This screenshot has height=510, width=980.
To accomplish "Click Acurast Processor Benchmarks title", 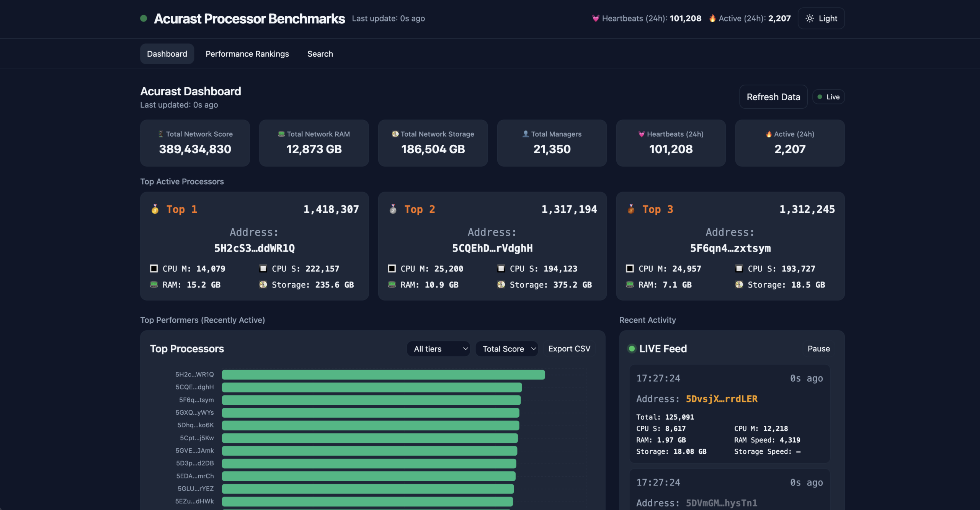I will point(249,18).
